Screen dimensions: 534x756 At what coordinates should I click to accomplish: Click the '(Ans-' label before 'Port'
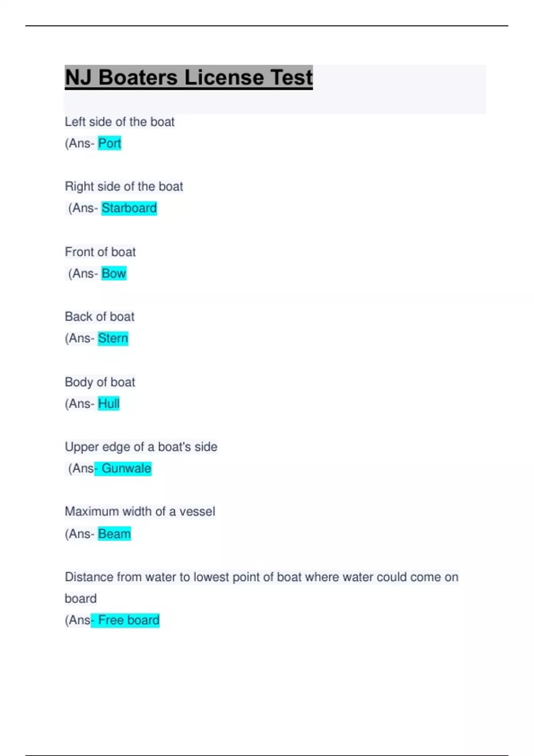click(x=80, y=143)
